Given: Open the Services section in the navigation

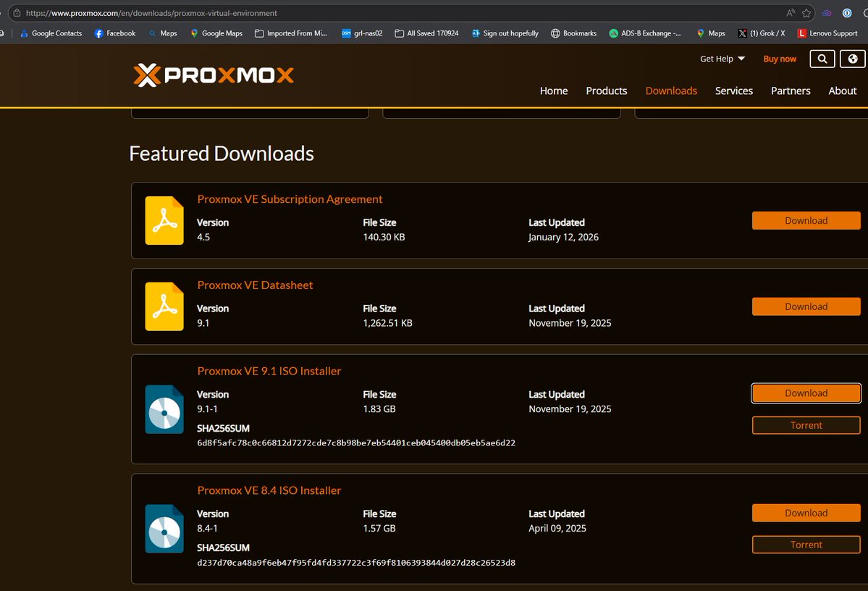Looking at the screenshot, I should coord(733,91).
